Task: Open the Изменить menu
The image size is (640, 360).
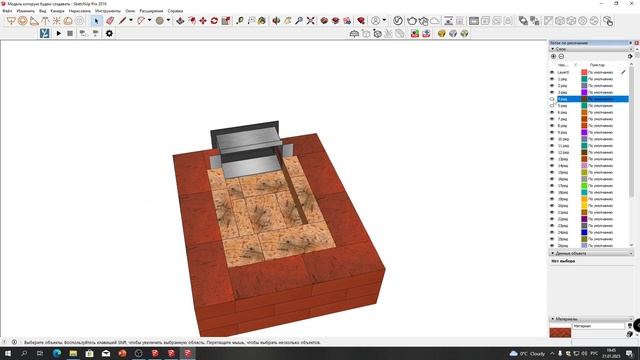Action: [x=25, y=11]
